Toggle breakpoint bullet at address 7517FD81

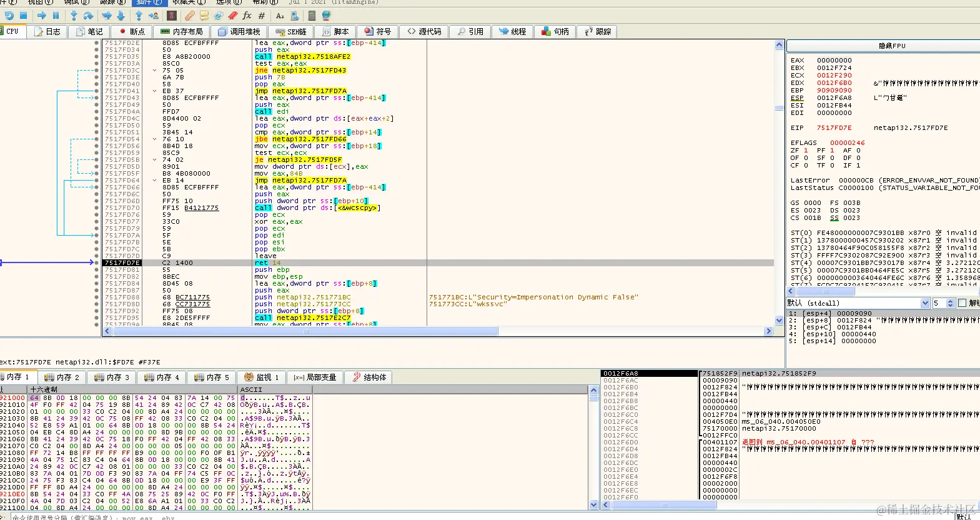coord(96,270)
